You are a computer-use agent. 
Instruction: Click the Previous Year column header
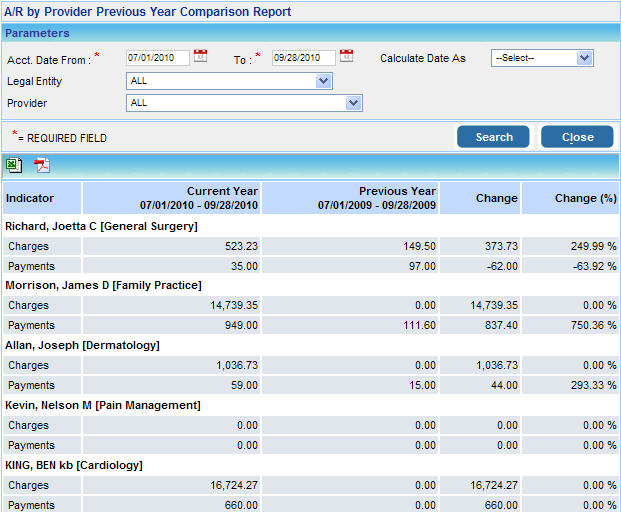[x=349, y=198]
